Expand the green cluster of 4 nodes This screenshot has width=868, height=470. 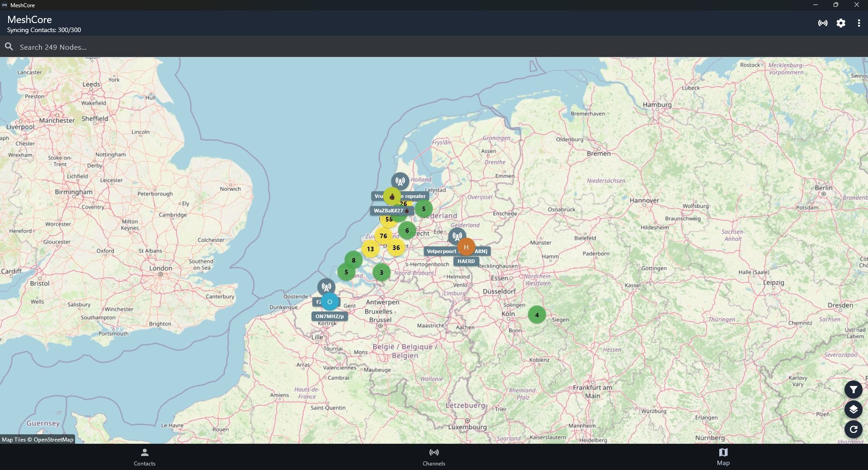pos(537,315)
